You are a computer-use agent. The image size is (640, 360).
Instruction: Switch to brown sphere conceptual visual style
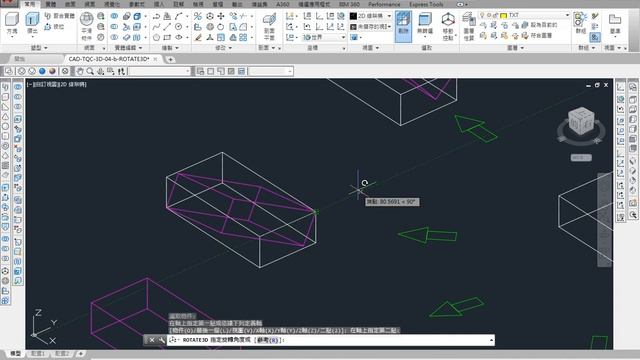click(x=52, y=71)
